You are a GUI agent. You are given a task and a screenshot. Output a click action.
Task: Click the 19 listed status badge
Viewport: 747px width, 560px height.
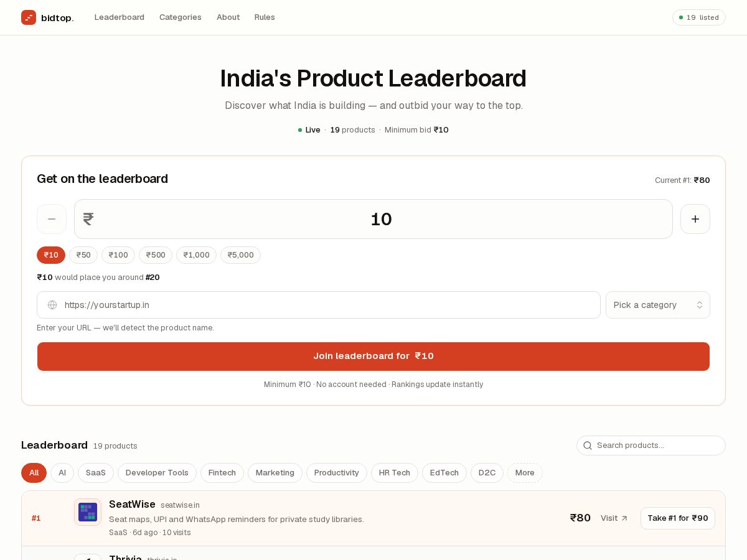point(699,17)
